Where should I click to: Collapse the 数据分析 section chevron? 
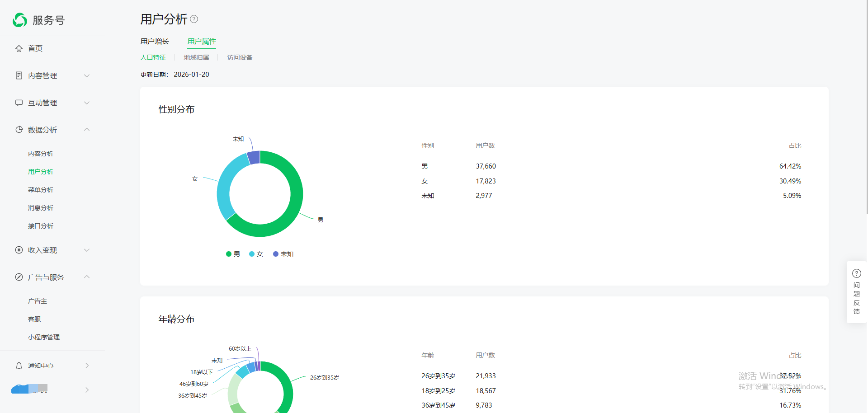pos(87,130)
